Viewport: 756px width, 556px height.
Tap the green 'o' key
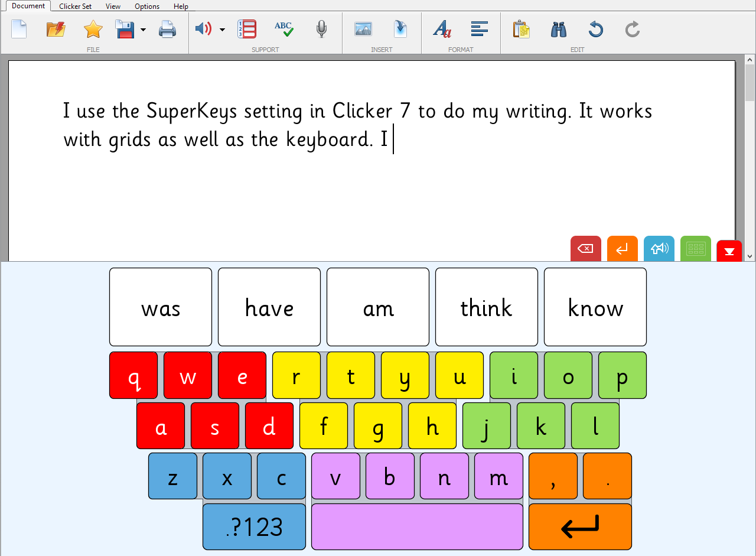click(x=568, y=375)
